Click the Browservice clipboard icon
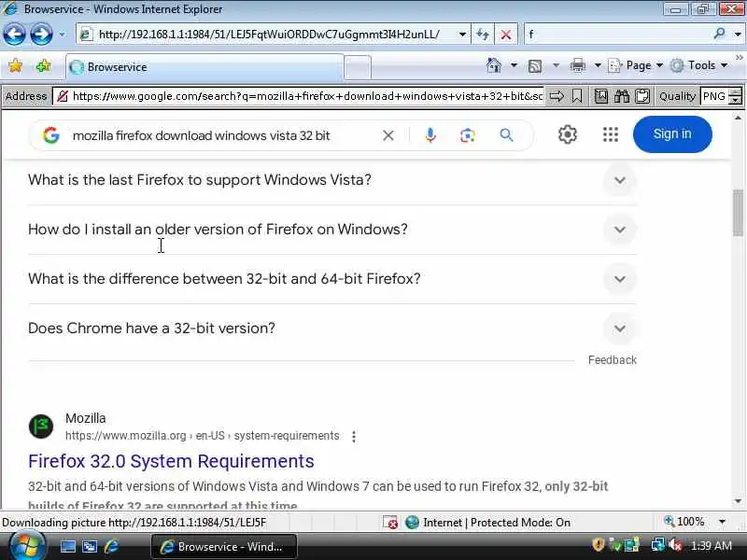The height and width of the screenshot is (560, 747). click(x=642, y=96)
